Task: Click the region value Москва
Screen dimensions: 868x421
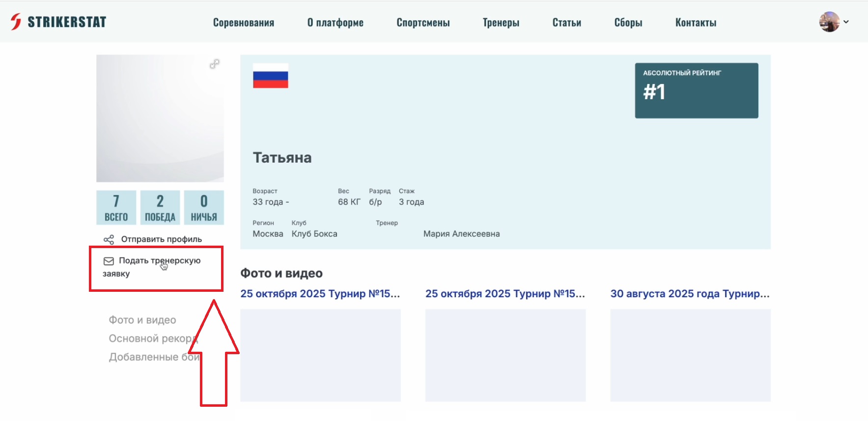Action: click(268, 234)
